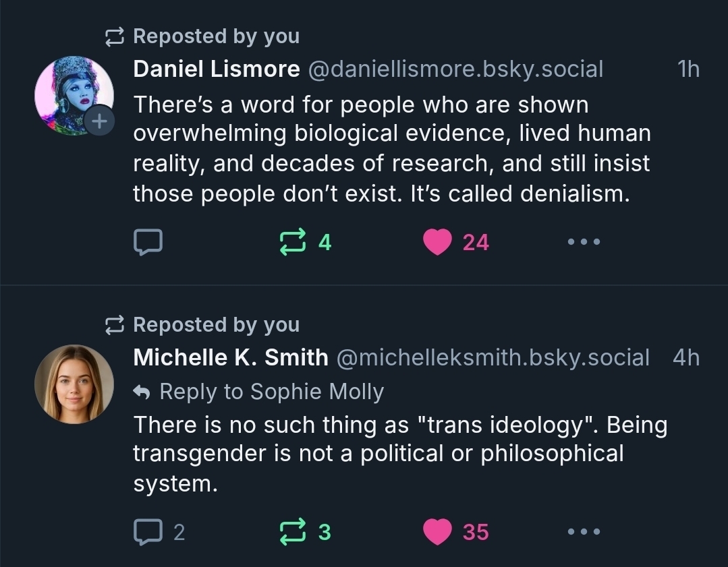Unlike Daniel Lismore's denialism post
The height and width of the screenshot is (567, 728).
click(437, 242)
